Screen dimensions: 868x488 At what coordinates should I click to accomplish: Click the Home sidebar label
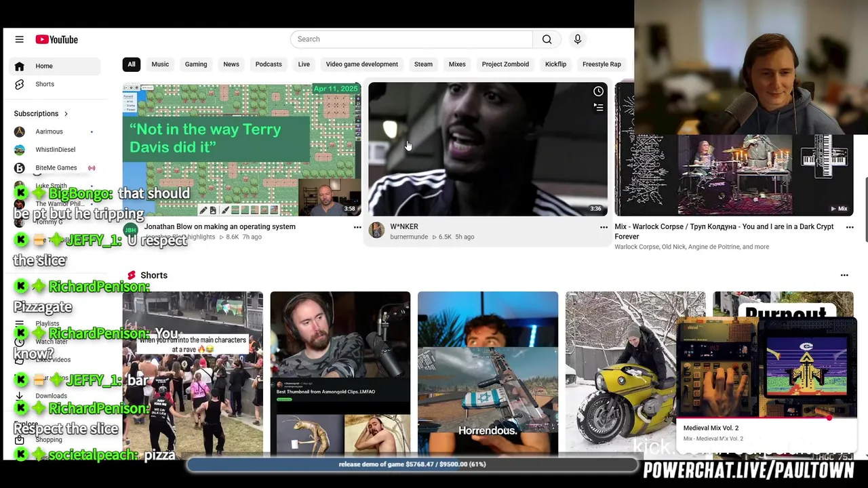[x=44, y=66]
